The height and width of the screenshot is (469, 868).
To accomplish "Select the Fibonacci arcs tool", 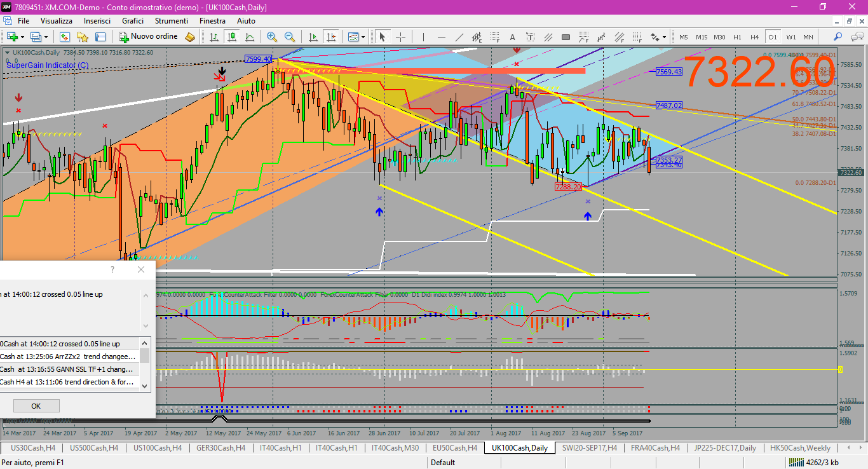I will pos(584,37).
